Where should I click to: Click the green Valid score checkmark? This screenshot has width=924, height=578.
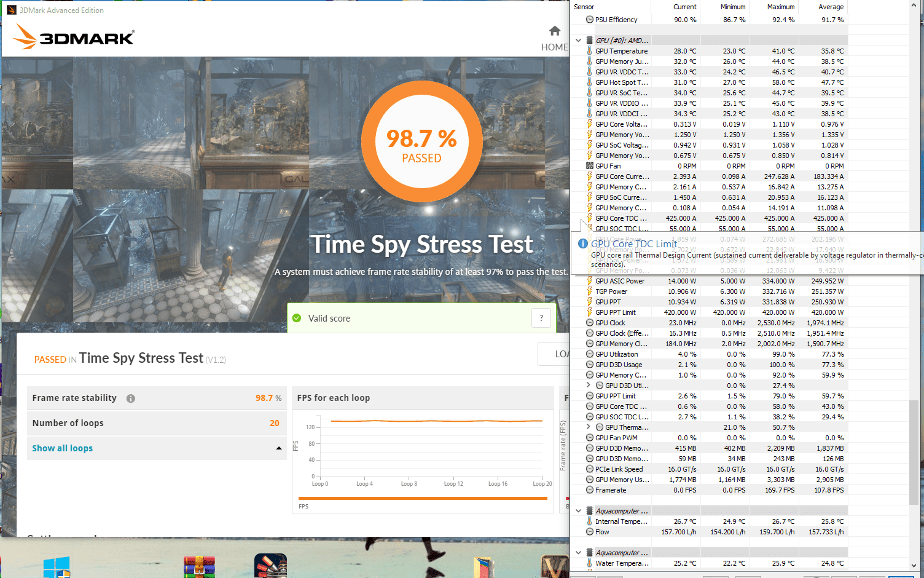pos(297,318)
